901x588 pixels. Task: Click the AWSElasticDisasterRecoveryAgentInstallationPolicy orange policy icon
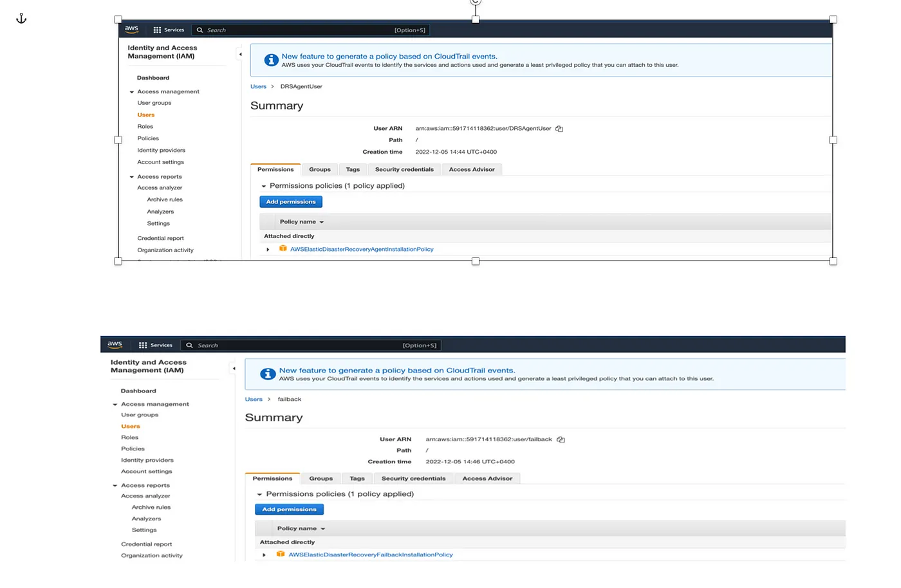coord(283,248)
